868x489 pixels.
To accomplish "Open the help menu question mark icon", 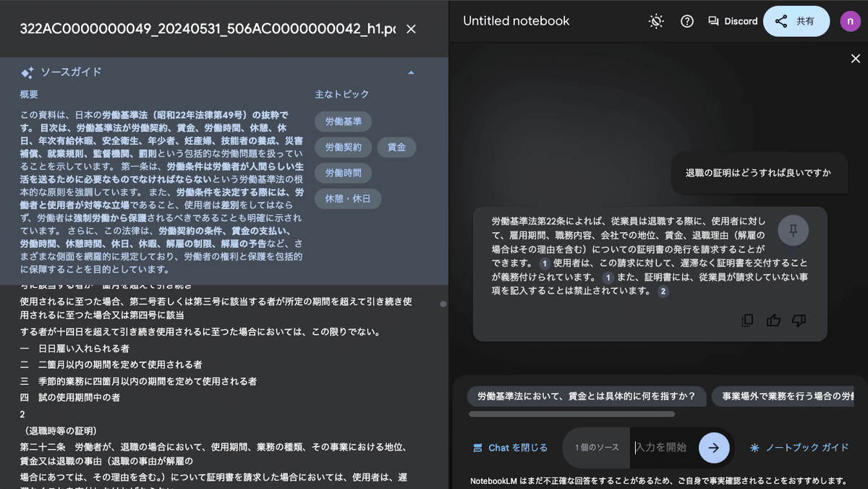I will (686, 21).
